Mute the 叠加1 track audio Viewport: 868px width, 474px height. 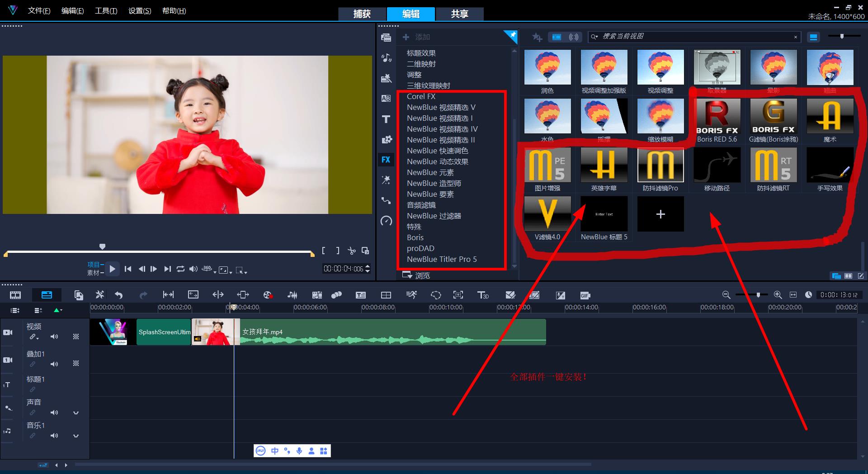[x=54, y=364]
